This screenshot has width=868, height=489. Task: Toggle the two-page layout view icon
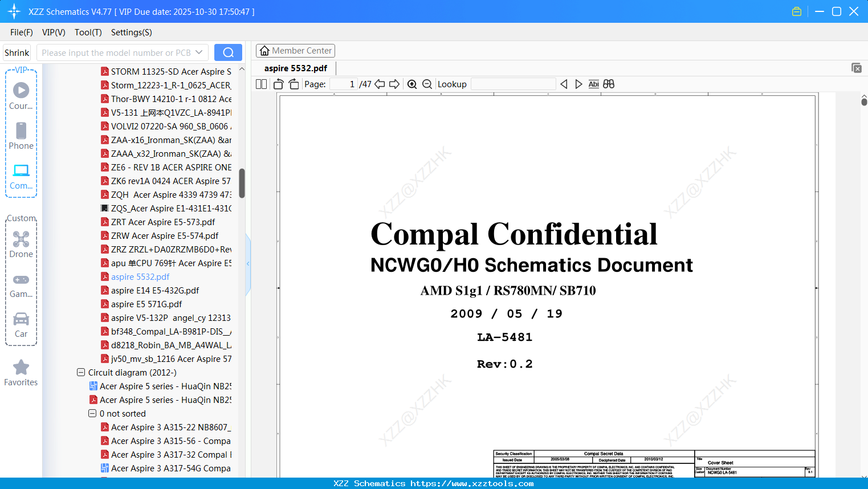[x=262, y=84]
